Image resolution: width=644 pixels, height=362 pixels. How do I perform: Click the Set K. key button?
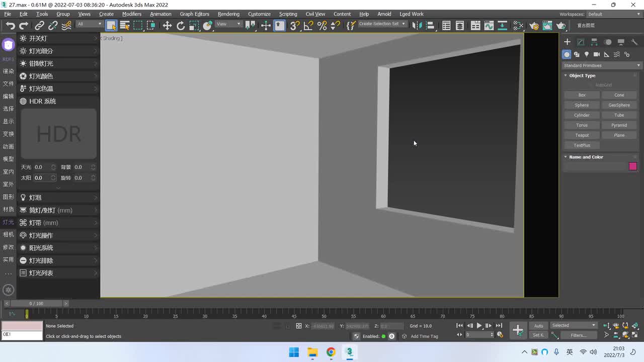538,335
